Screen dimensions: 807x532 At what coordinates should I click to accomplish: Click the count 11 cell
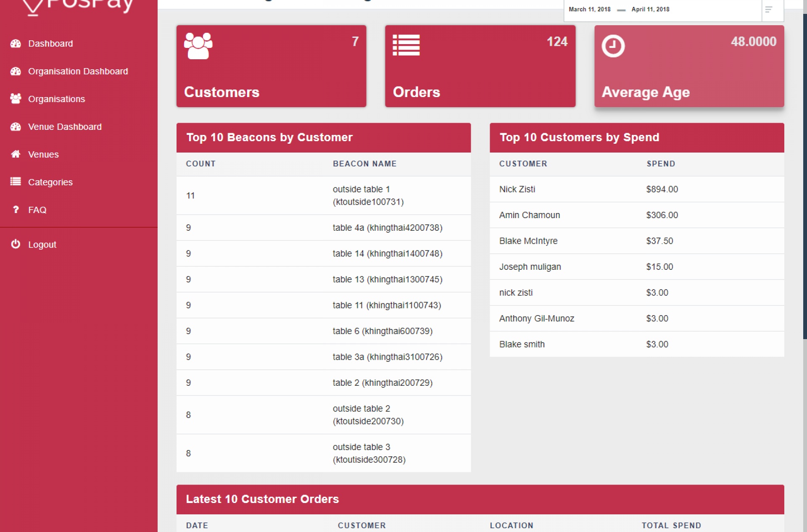(190, 195)
